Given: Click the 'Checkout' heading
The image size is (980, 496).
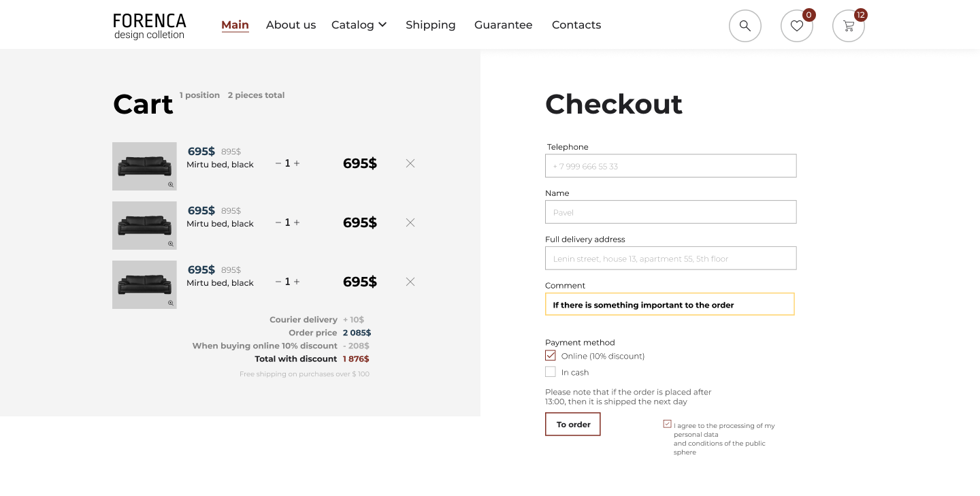Looking at the screenshot, I should [x=614, y=104].
